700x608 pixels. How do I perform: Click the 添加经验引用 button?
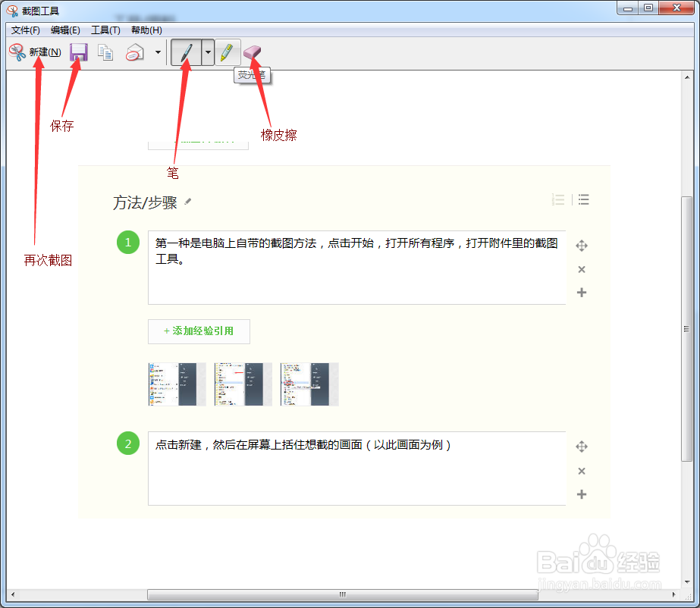click(198, 331)
